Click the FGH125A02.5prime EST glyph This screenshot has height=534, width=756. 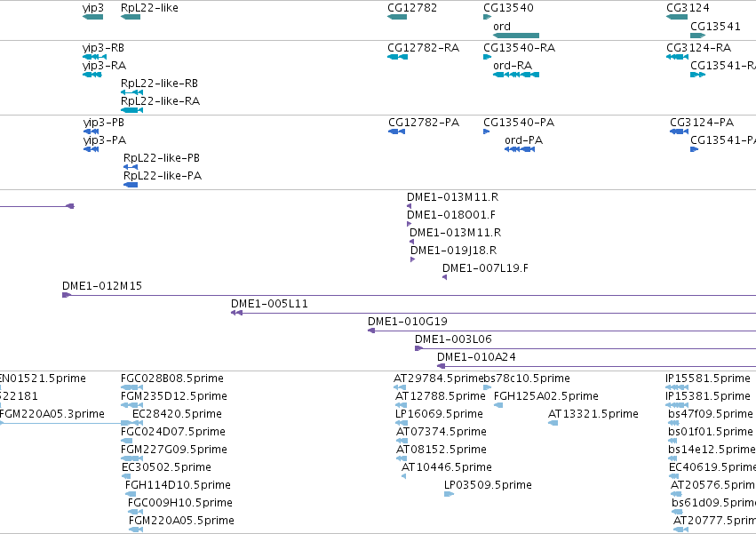[x=498, y=405]
